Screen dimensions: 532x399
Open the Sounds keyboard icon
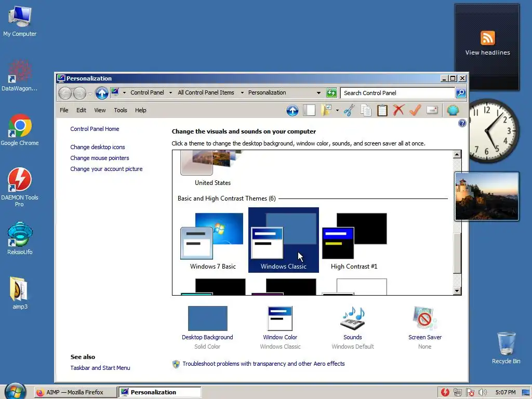[x=353, y=318]
